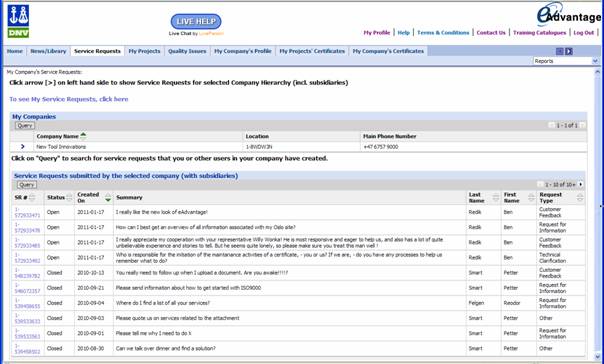The height and width of the screenshot is (364, 604).
Task: Log Out of eAdvantage
Action: click(x=584, y=33)
